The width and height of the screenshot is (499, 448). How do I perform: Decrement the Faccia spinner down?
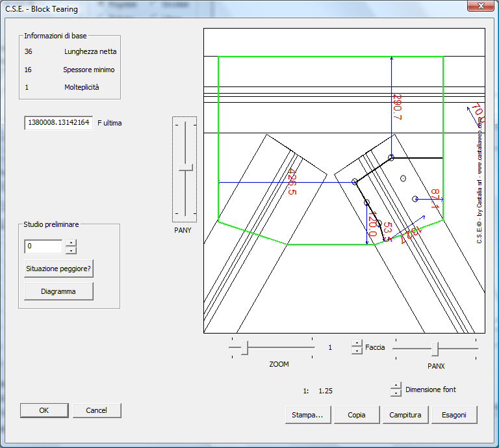click(x=357, y=350)
